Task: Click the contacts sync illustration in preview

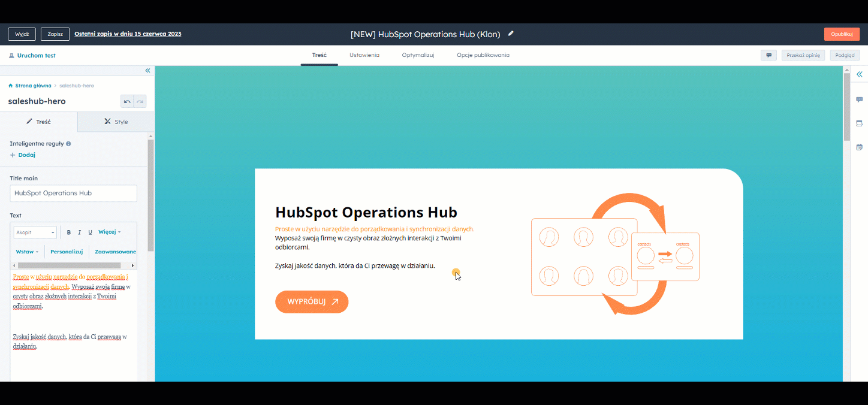Action: pyautogui.click(x=615, y=254)
